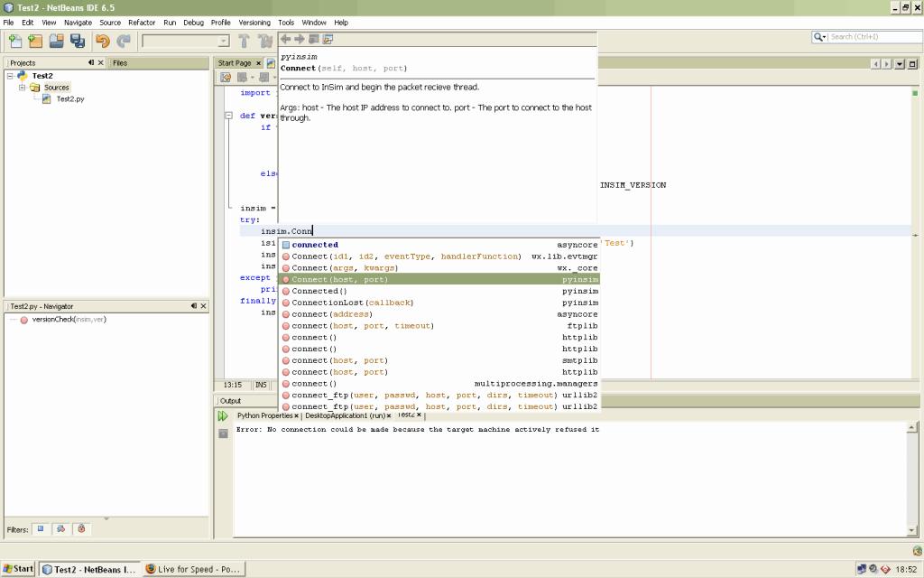Switch to Live for Speed taskbar window

click(194, 569)
